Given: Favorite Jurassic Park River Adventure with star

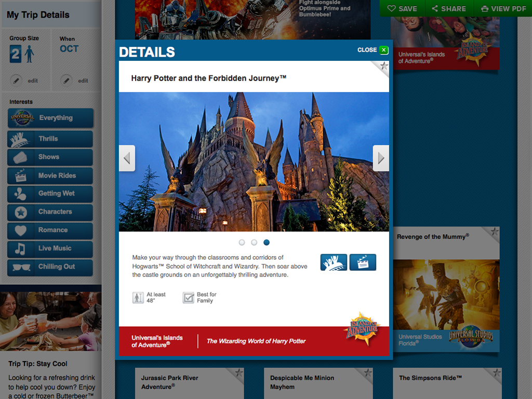Looking at the screenshot, I should point(239,373).
